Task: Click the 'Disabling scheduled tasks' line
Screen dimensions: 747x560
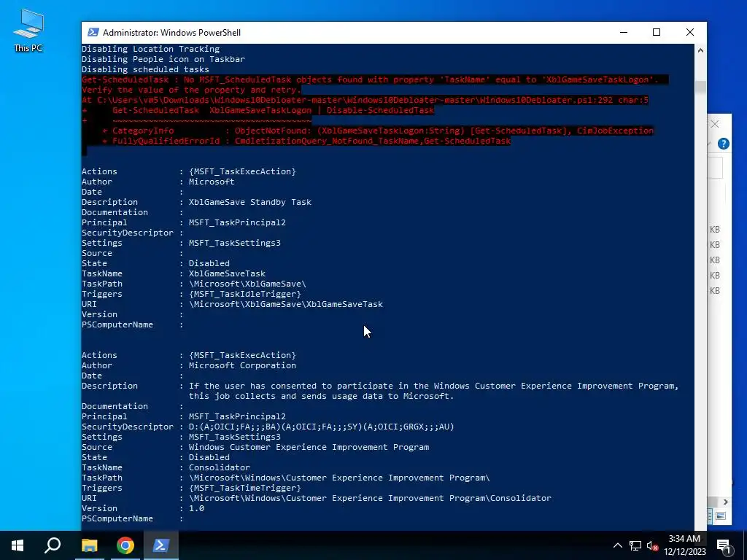Action: pos(145,69)
